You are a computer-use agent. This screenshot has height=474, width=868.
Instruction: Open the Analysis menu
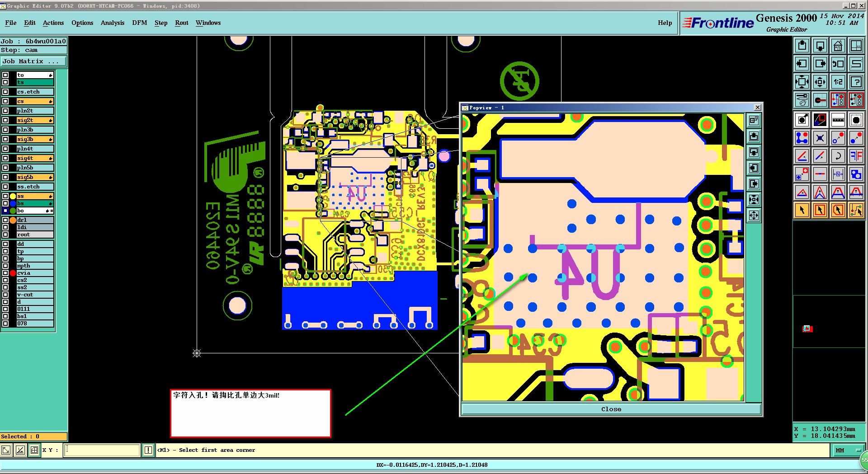coord(113,23)
